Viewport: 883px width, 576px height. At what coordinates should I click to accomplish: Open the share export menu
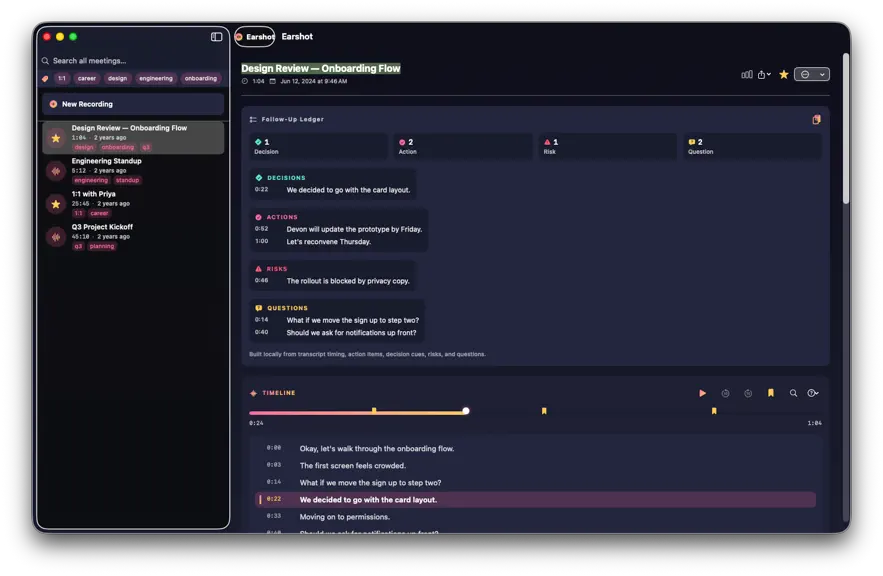coord(764,74)
